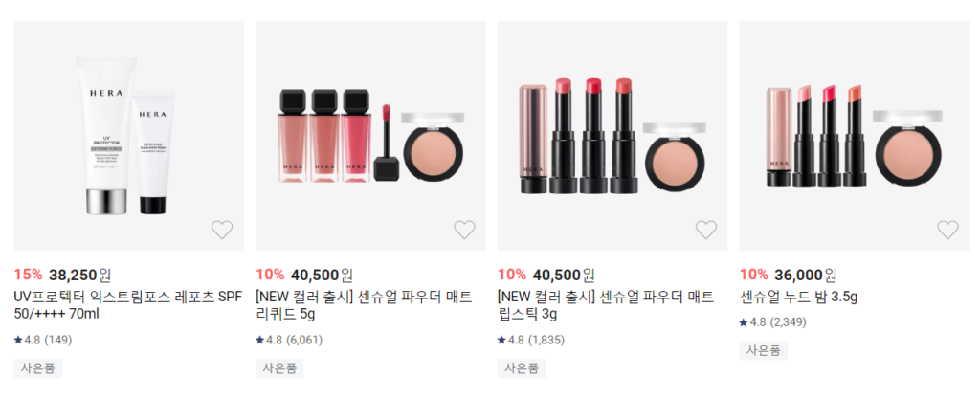Open the HERA UV Protector product image

pyautogui.click(x=129, y=136)
